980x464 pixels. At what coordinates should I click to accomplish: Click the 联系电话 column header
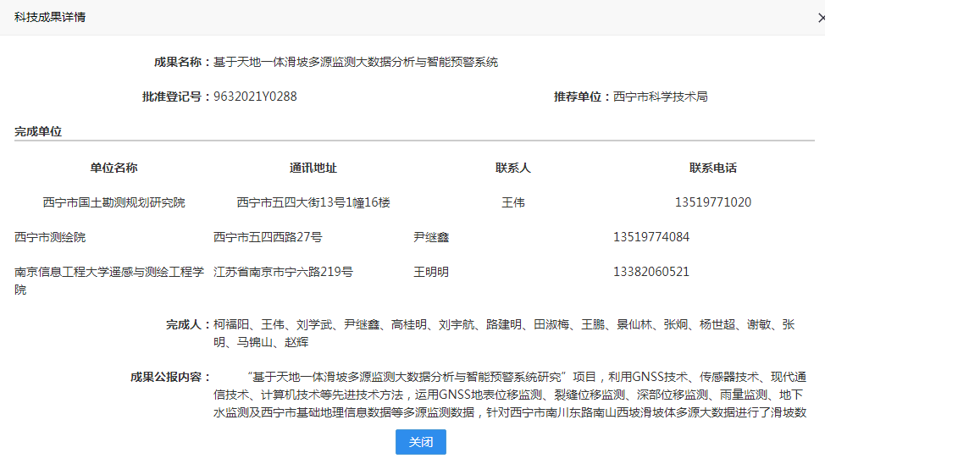coord(713,168)
